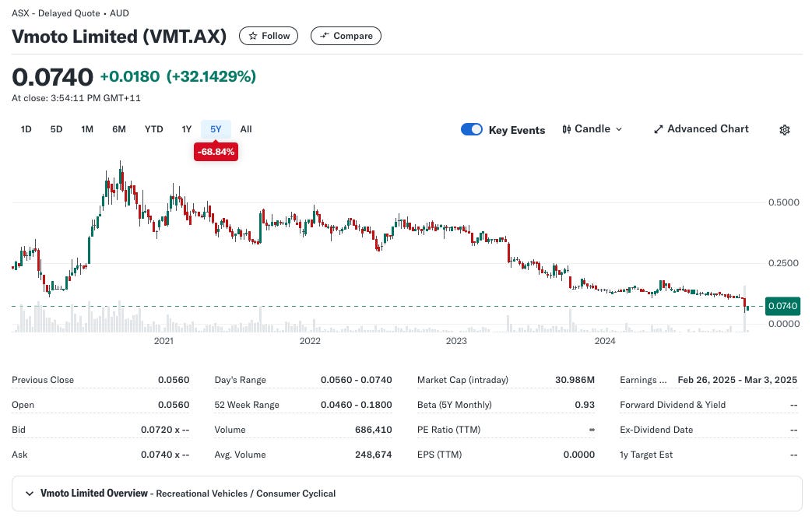Toggle the Key Events switch off

pos(471,129)
